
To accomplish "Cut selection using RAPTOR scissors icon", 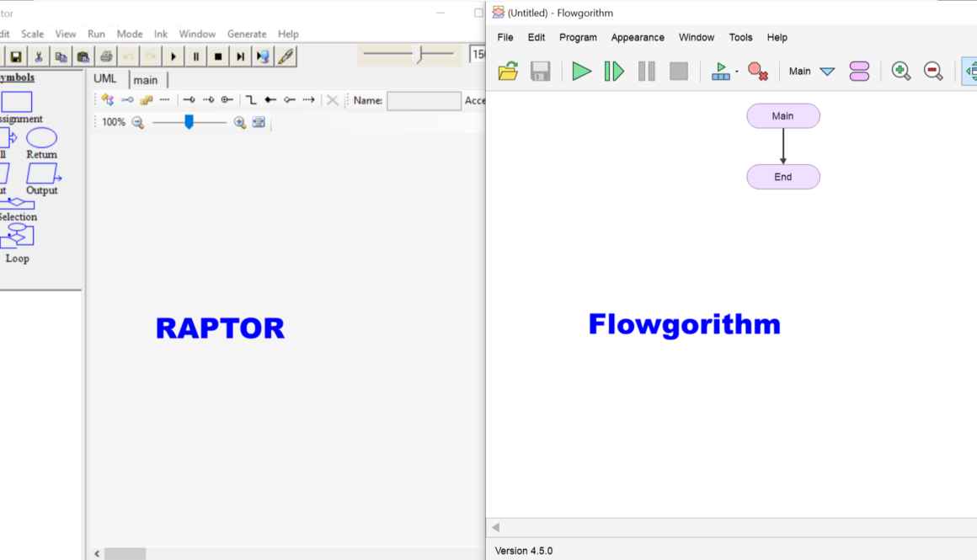I will coord(38,56).
